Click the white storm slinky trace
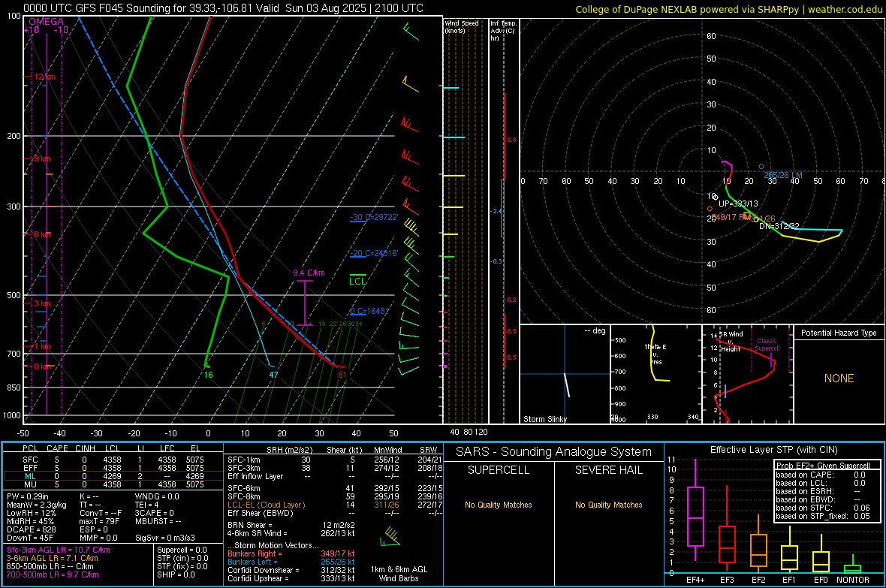This screenshot has height=588, width=886. 567,385
